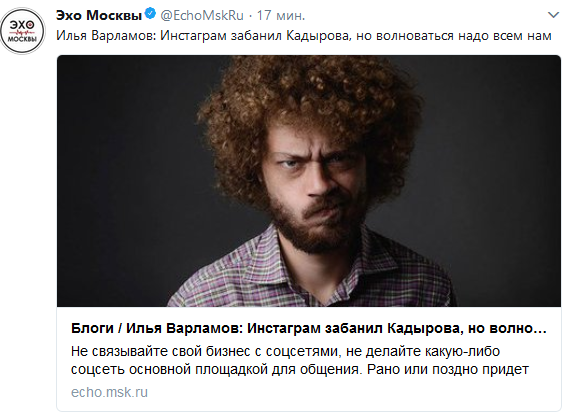Click the МОСКВЫ lettering inside the avatar
The height and width of the screenshot is (419, 570).
[22, 40]
